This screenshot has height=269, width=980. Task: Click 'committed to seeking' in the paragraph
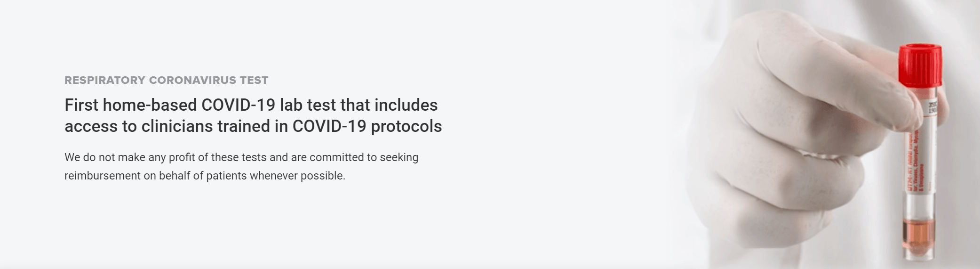pos(364,157)
